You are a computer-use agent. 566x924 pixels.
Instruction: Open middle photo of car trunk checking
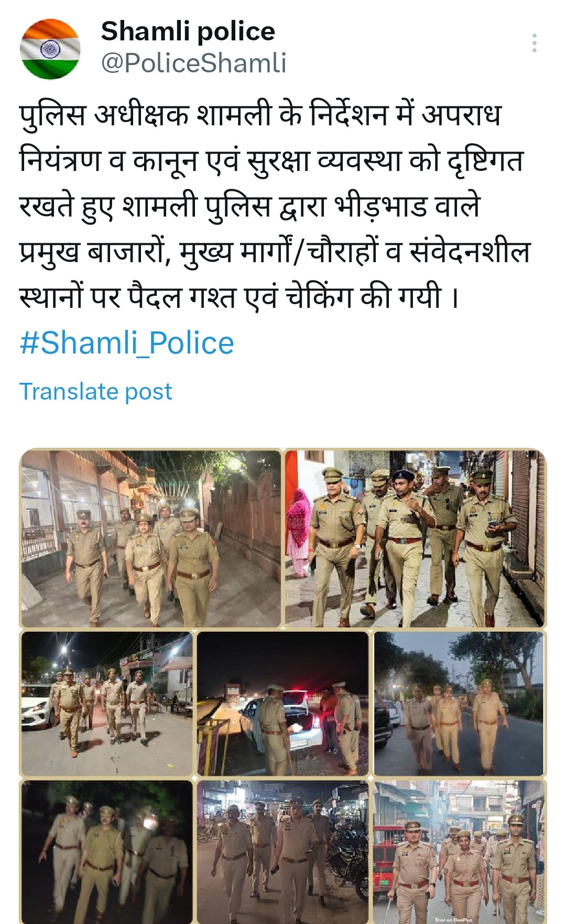click(x=283, y=704)
